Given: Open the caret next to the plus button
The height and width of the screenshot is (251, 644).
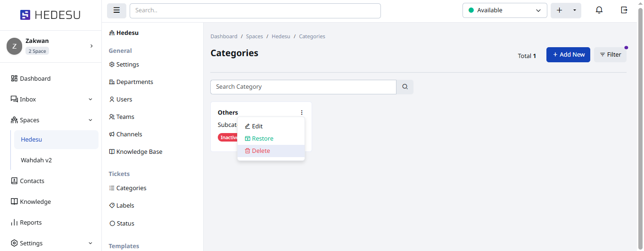Looking at the screenshot, I should coord(575,10).
